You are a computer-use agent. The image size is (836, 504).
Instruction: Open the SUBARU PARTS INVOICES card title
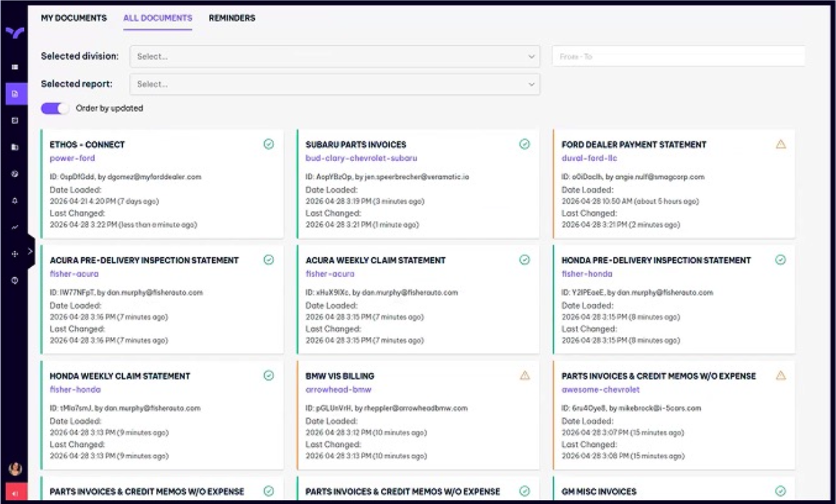click(x=356, y=145)
